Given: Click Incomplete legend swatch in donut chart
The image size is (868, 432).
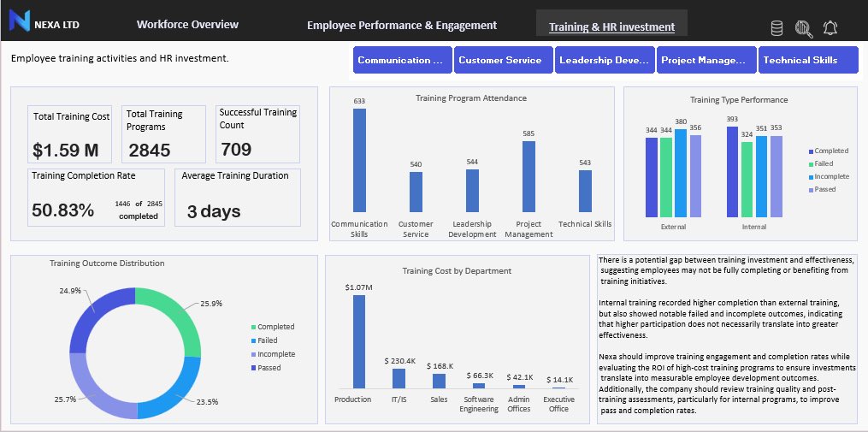Looking at the screenshot, I should tap(253, 354).
